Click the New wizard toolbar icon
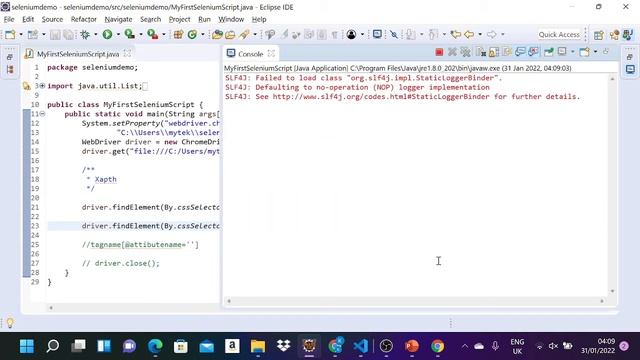640x360 pixels. pos(10,35)
